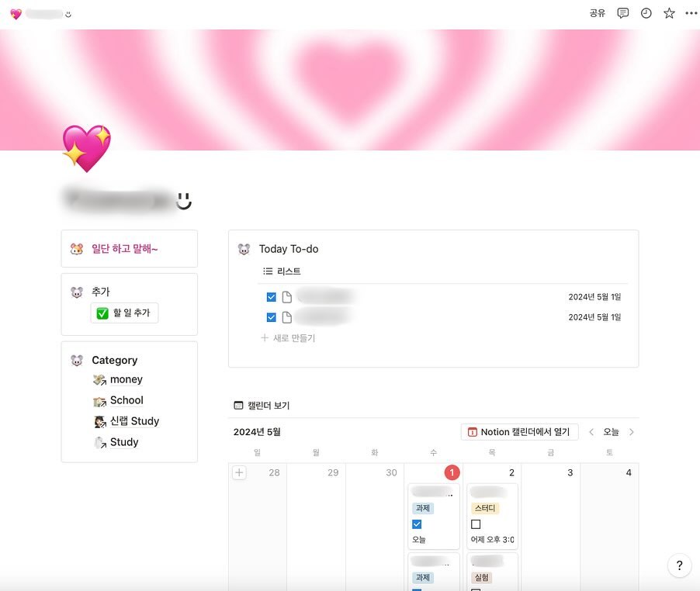Click first to-do item page icon
Screen dimensions: 700x591
287,297
